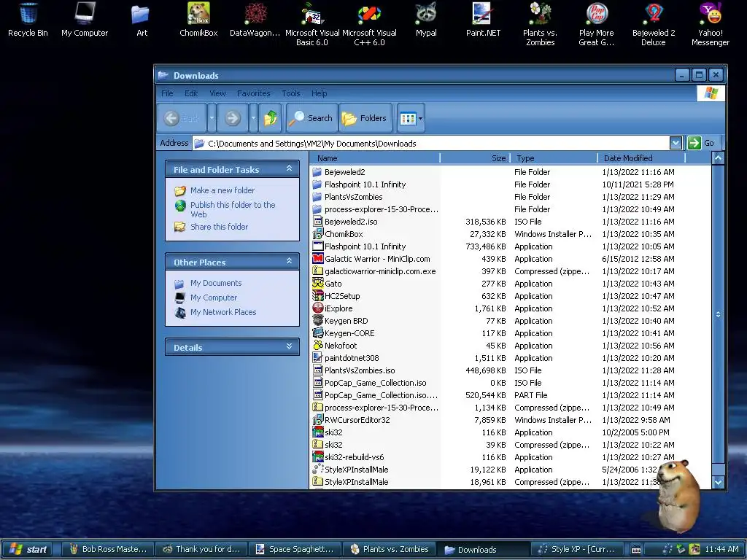Click Share this folder
Screen dimensions: 747x560
click(219, 227)
